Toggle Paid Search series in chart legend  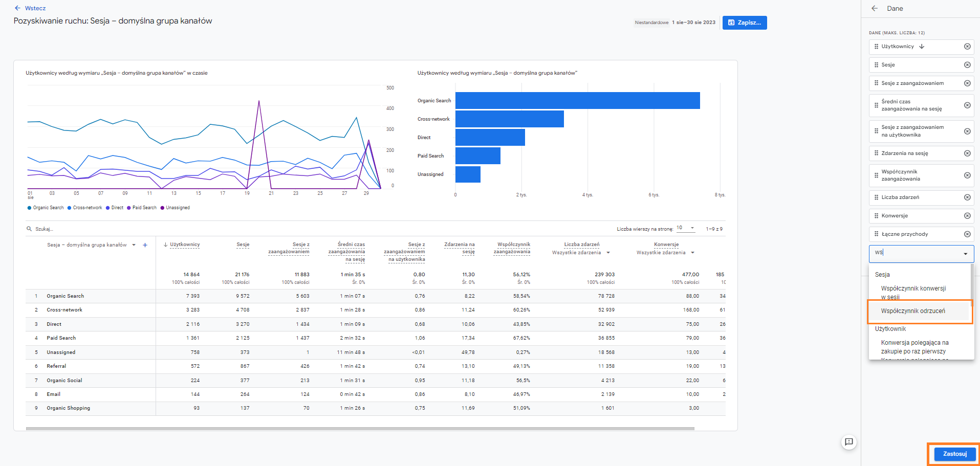142,208
